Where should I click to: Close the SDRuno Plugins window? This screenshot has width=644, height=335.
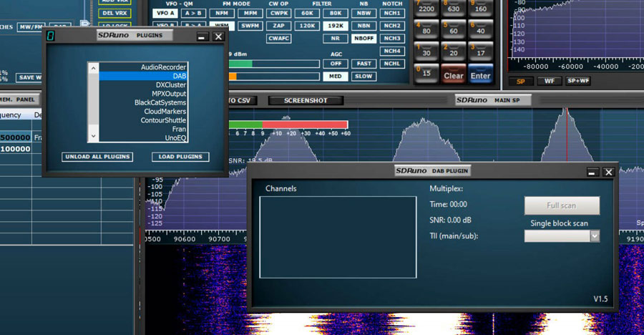218,37
